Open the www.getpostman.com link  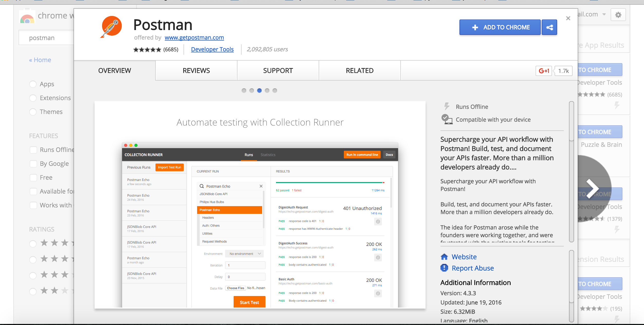[x=194, y=38]
